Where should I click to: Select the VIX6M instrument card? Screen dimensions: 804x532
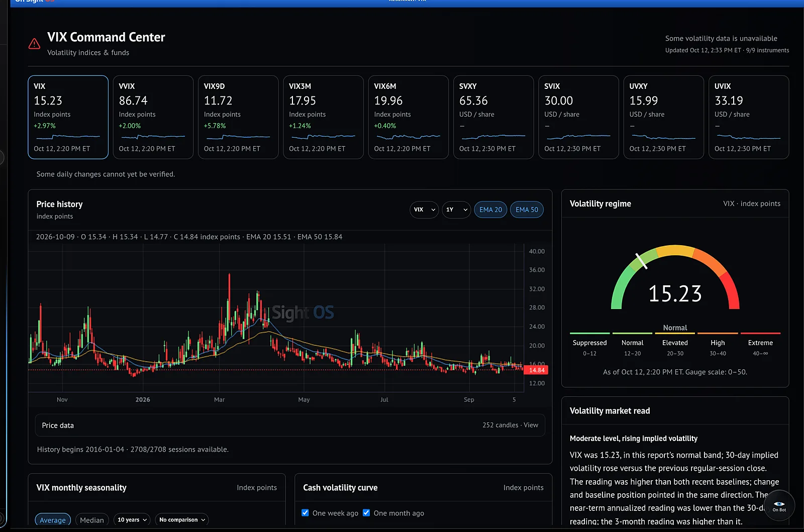tap(409, 117)
